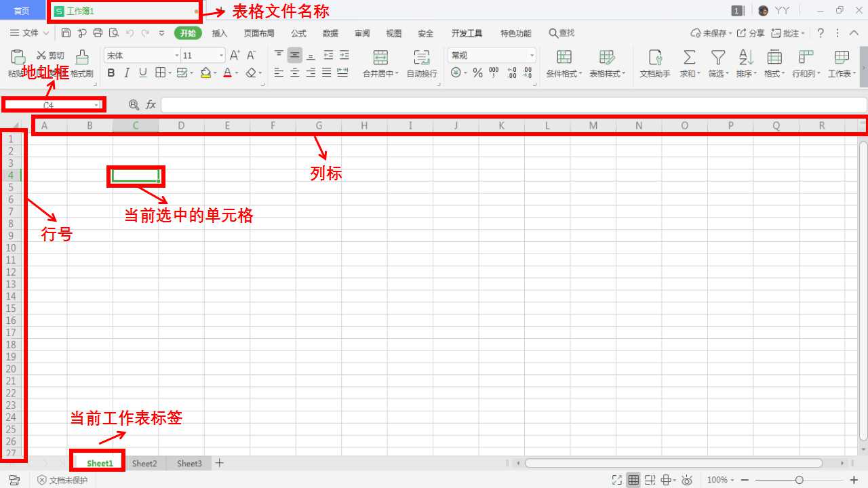Go to Home (首页) tab

pos(22,11)
